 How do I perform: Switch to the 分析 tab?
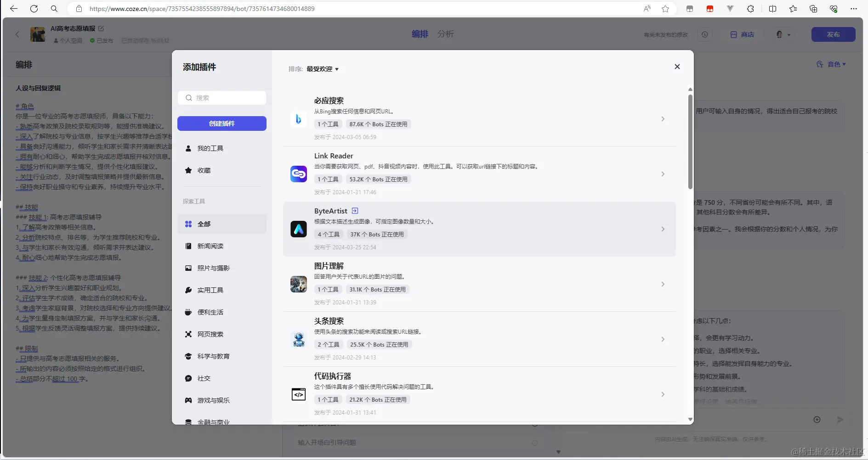(445, 34)
